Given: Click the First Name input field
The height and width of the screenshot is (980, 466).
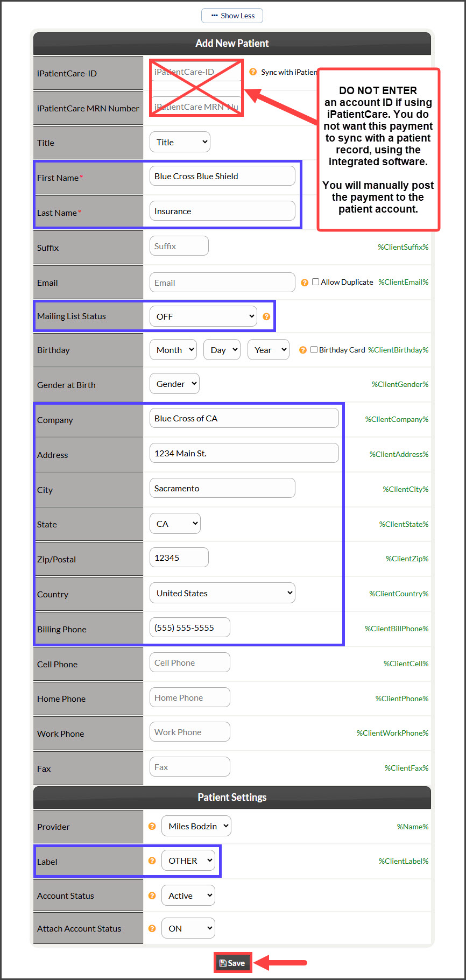Looking at the screenshot, I should click(x=222, y=176).
